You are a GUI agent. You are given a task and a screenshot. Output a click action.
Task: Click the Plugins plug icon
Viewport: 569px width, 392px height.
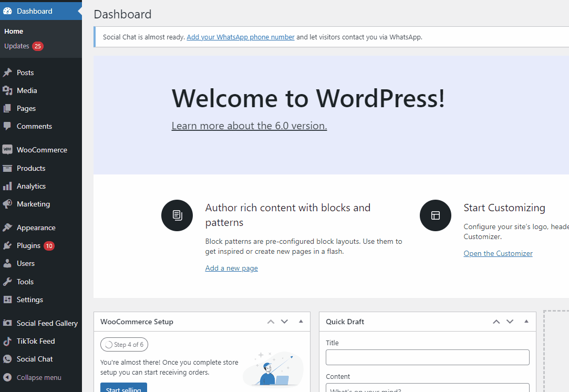(7, 246)
